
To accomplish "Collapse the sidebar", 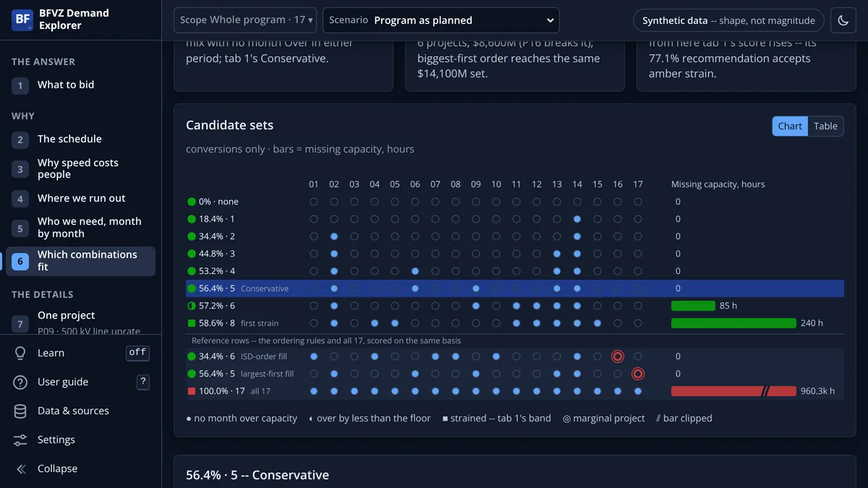I will point(56,468).
